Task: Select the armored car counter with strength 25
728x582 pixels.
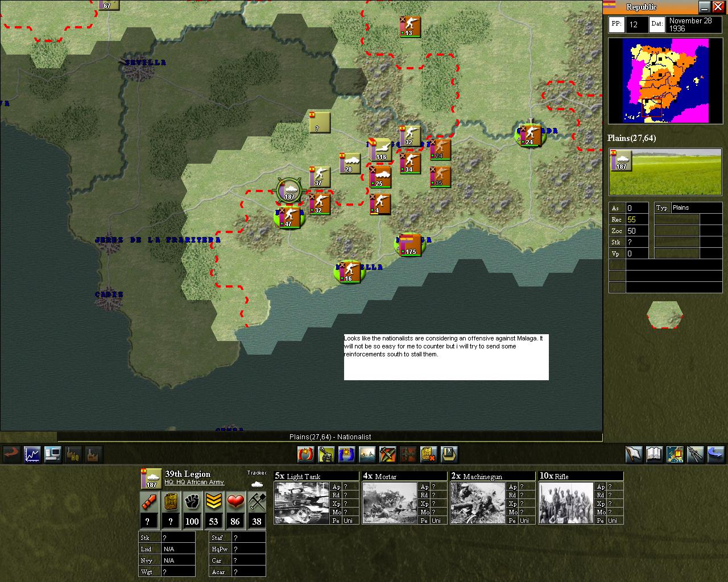Action: point(380,177)
